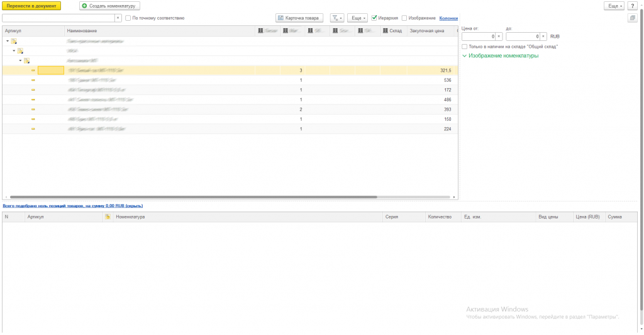Click the grid icon before 'Склад' column
644x335 pixels.
point(384,30)
